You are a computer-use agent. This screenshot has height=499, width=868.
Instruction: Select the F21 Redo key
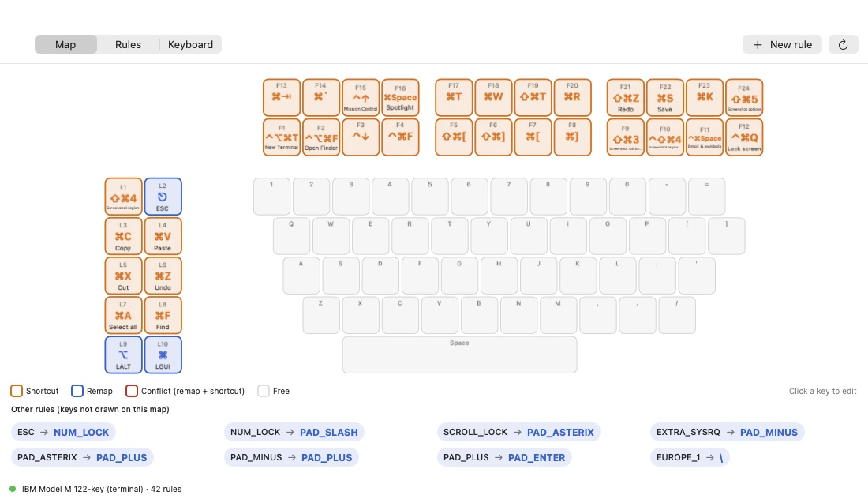(626, 97)
